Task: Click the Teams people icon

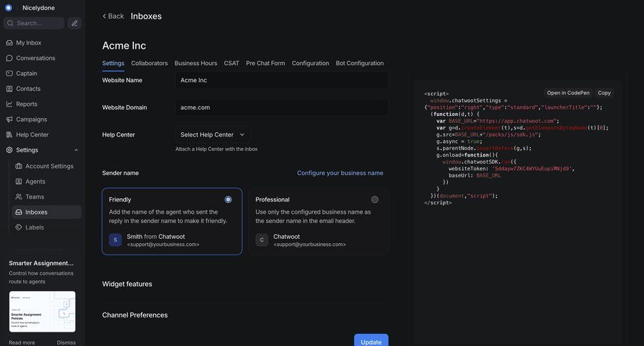Action: click(19, 197)
